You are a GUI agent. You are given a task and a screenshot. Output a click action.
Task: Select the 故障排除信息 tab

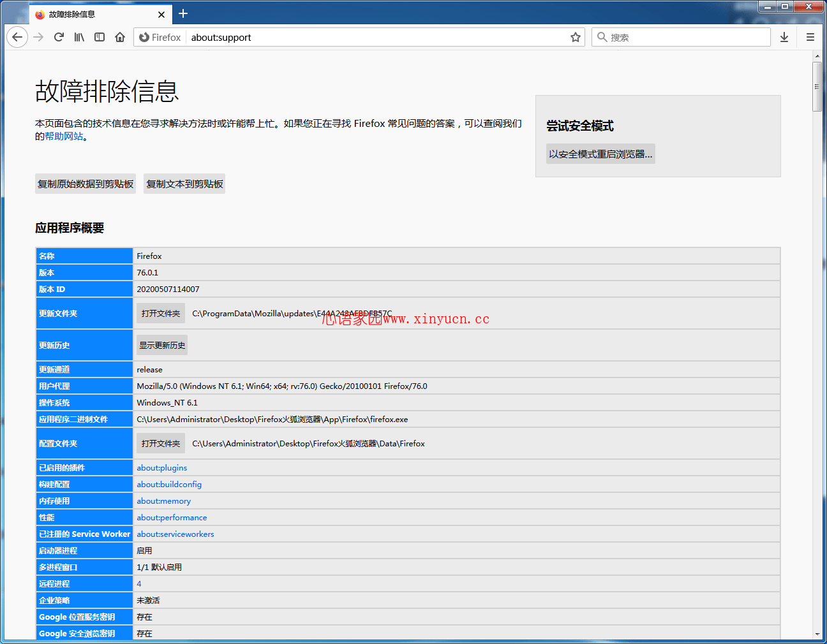pyautogui.click(x=100, y=14)
